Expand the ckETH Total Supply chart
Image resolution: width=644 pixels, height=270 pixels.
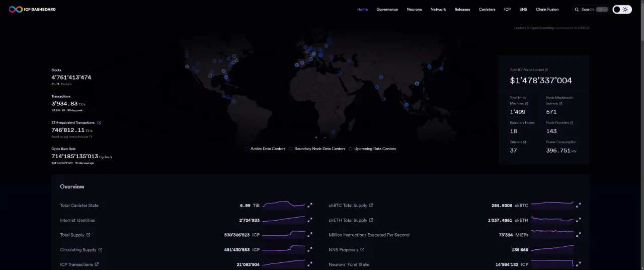(x=579, y=220)
